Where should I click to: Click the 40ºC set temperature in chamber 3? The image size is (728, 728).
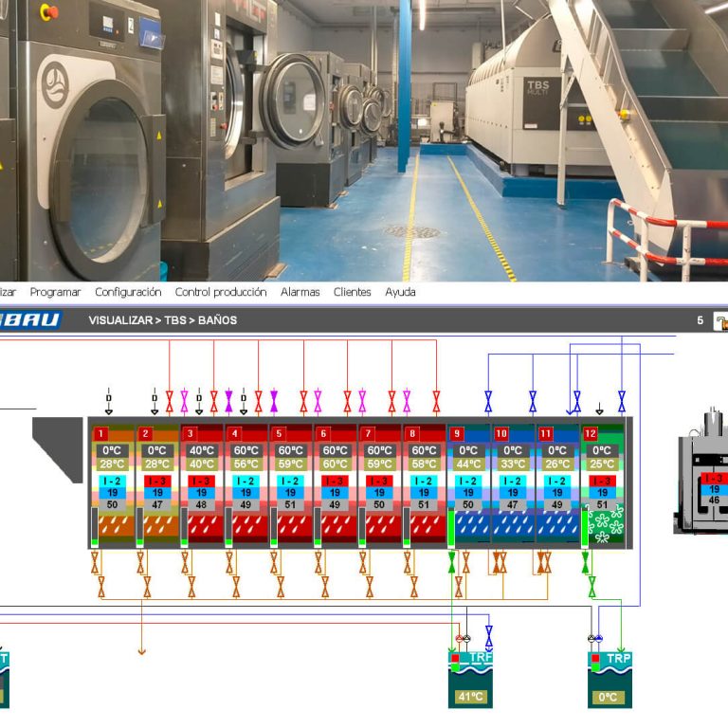201,451
